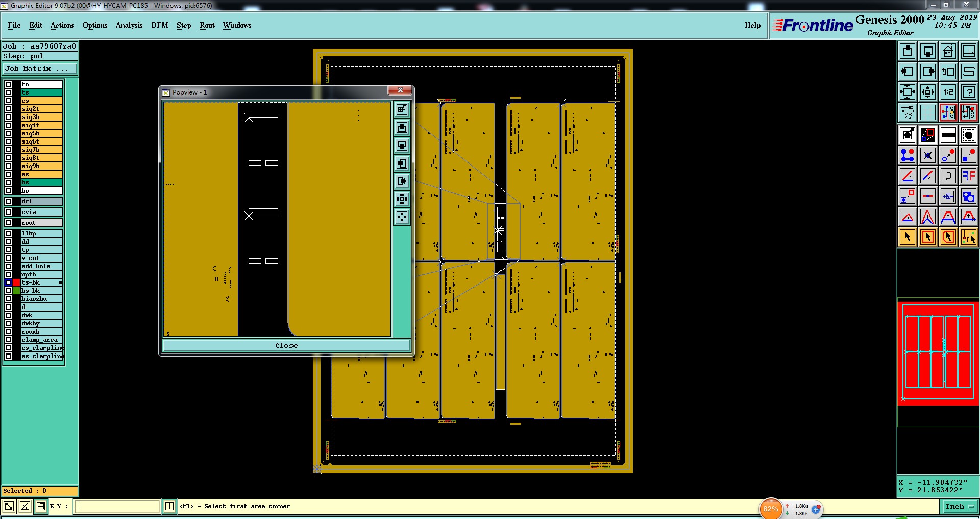Select the plain arrow select tool
Image resolution: width=980 pixels, height=519 pixels.
click(x=908, y=237)
